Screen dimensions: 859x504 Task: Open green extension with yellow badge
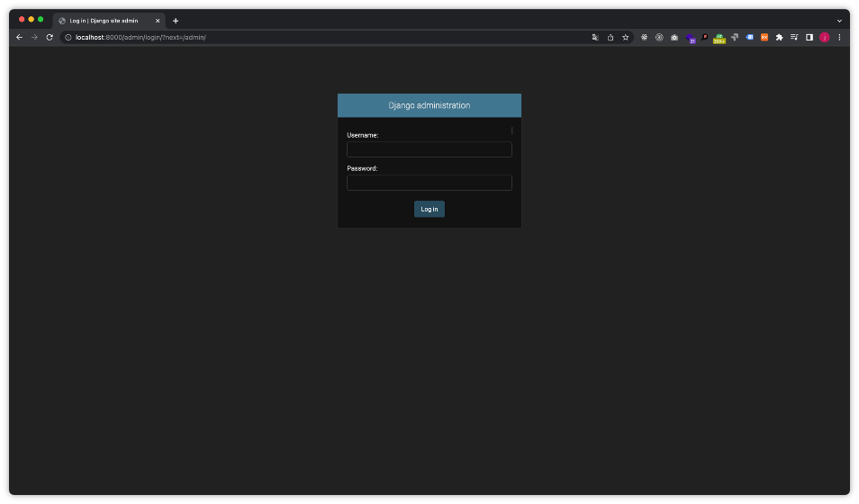(719, 38)
